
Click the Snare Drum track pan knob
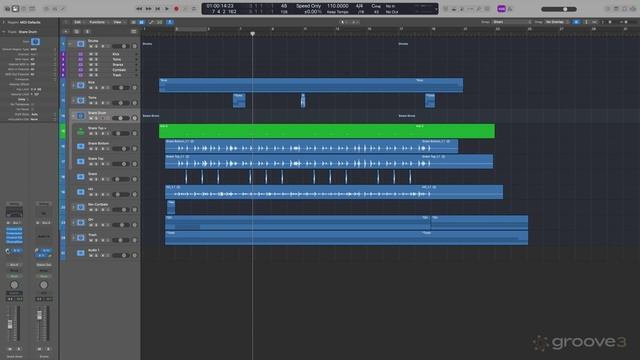click(135, 118)
